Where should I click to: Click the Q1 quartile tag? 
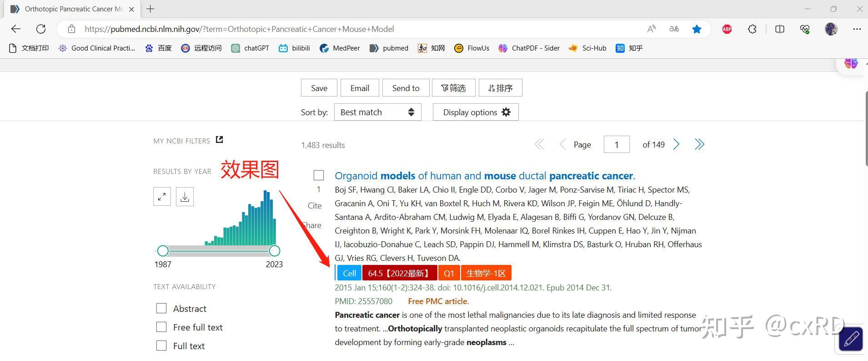(x=449, y=273)
